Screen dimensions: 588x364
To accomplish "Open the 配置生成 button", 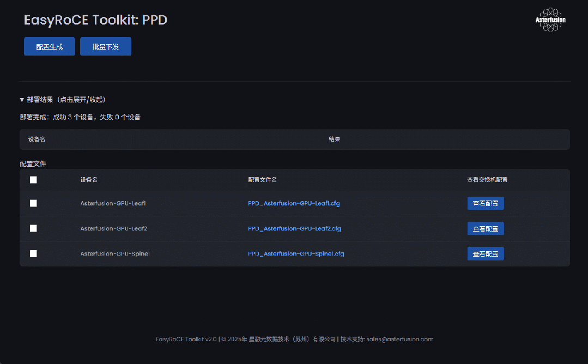I will pyautogui.click(x=50, y=46).
